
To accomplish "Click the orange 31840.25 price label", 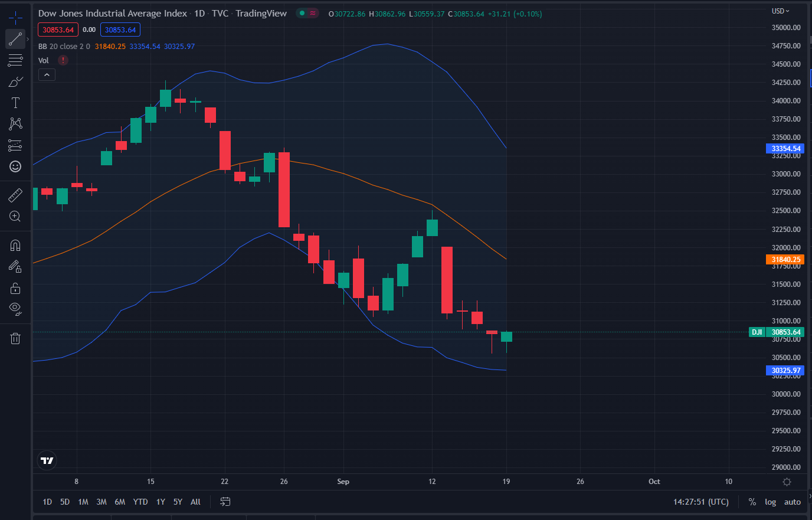I will (x=786, y=260).
